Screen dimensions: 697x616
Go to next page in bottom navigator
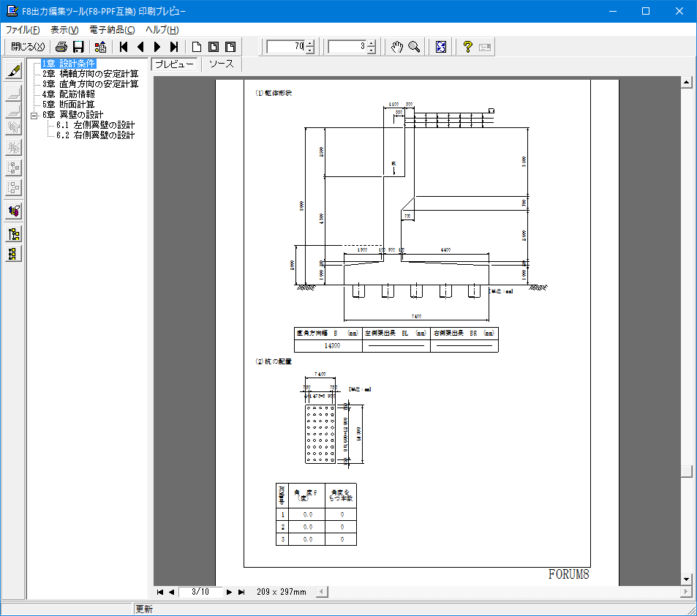coord(229,592)
